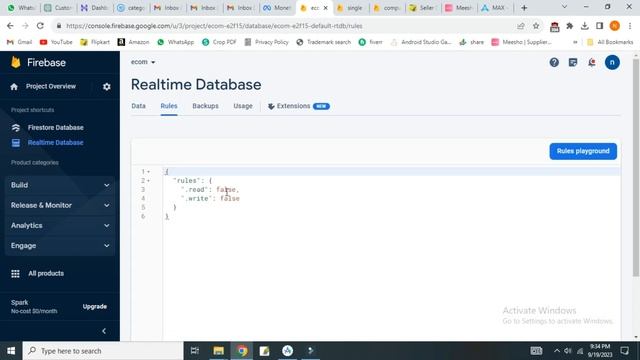Click the share page icon in the address bar
The image size is (640, 360).
(x=520, y=26)
